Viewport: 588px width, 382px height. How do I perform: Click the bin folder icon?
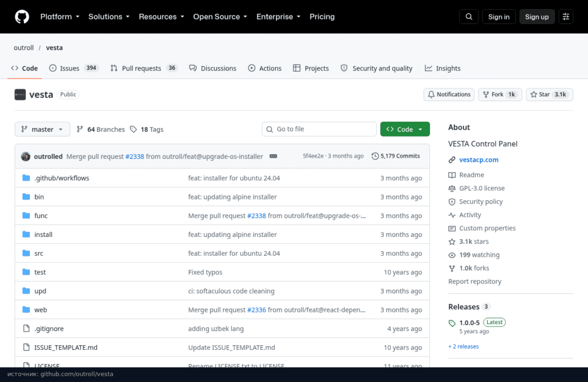(26, 197)
